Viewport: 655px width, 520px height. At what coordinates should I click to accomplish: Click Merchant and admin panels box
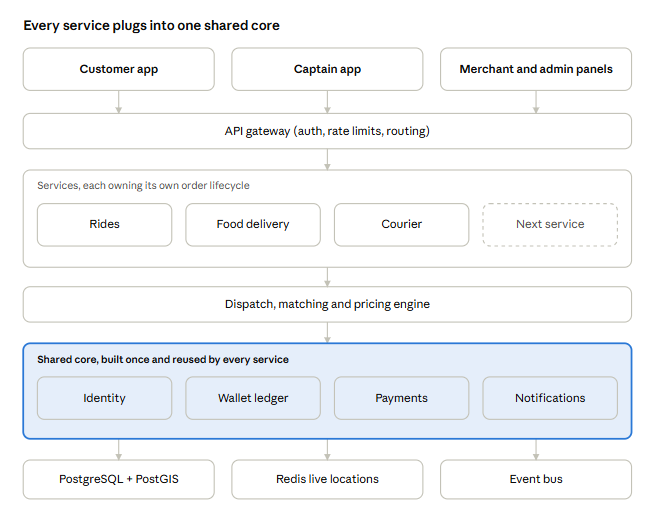[536, 69]
